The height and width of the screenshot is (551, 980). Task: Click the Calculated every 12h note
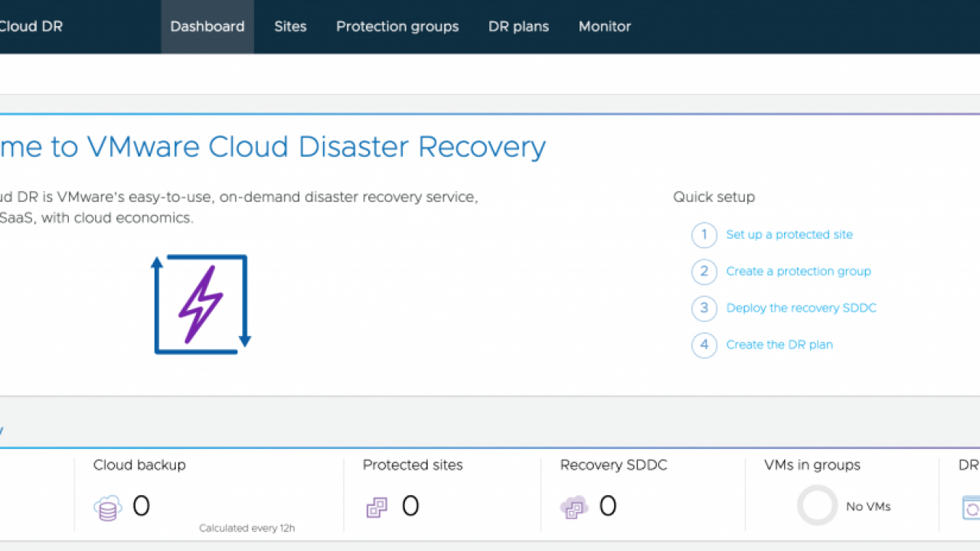(x=247, y=528)
